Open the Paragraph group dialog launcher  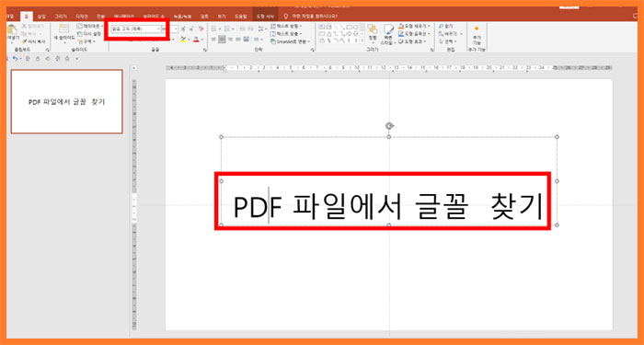(x=312, y=50)
